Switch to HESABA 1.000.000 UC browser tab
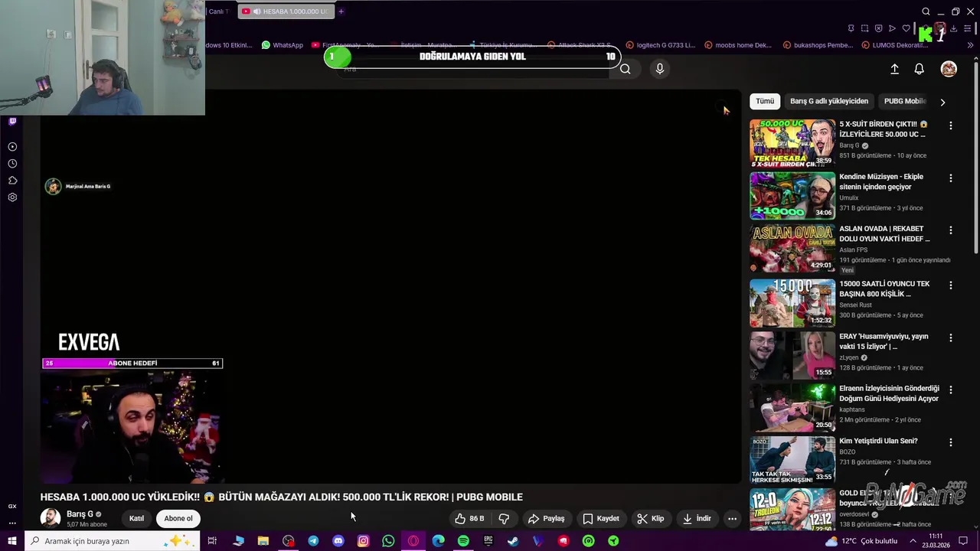 [286, 11]
